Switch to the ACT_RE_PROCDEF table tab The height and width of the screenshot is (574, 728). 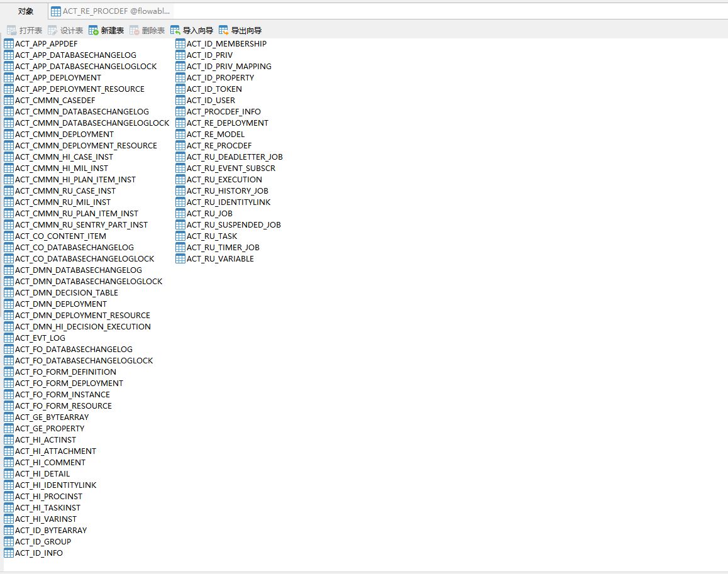[x=110, y=11]
